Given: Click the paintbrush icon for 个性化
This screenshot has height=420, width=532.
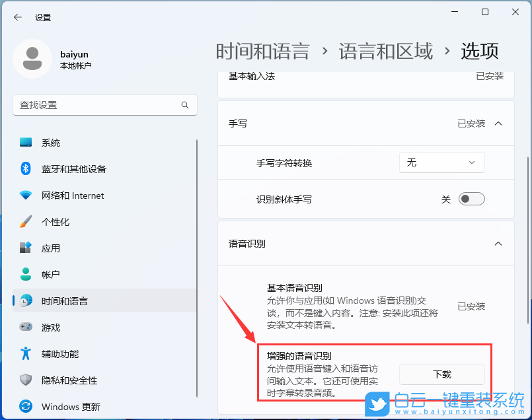Looking at the screenshot, I should [x=26, y=222].
